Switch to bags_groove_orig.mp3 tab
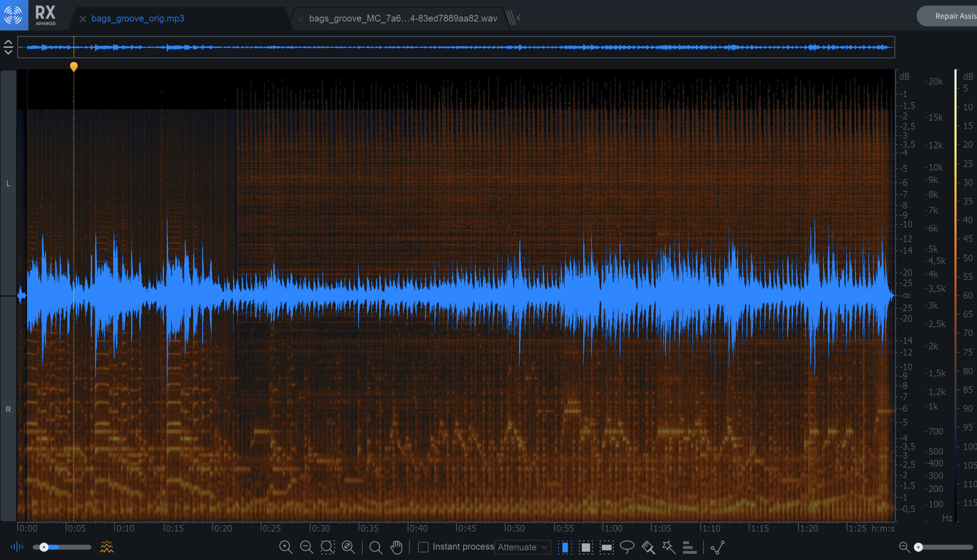The height and width of the screenshot is (560, 977). [x=137, y=18]
